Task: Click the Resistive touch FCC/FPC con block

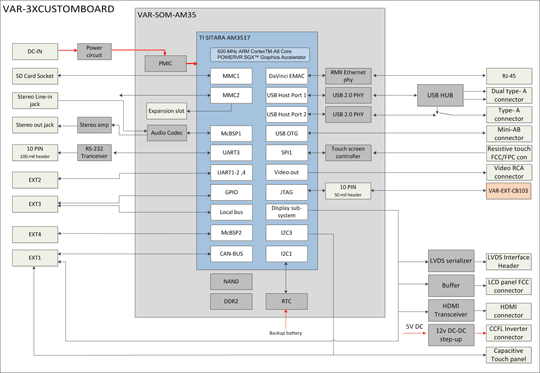Action: (509, 153)
